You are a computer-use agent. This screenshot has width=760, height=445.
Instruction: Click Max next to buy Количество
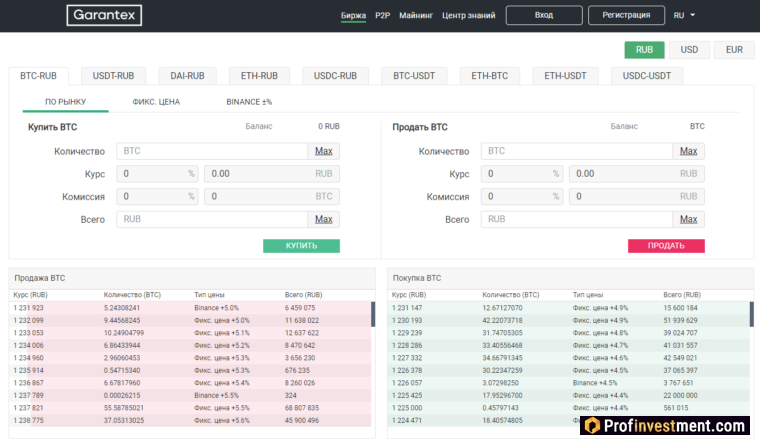point(324,151)
